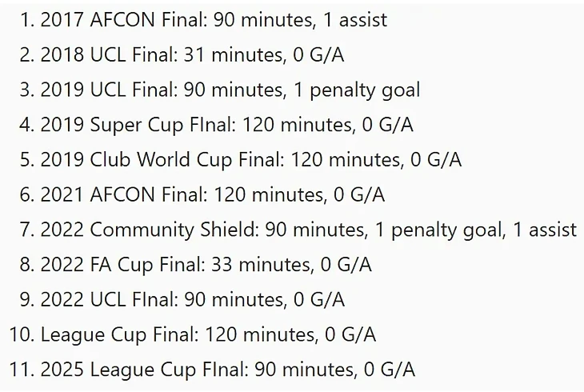Screen dimensions: 584x392
Task: Click '0 G/A' in the 2021 AFCON line
Action: coord(359,194)
